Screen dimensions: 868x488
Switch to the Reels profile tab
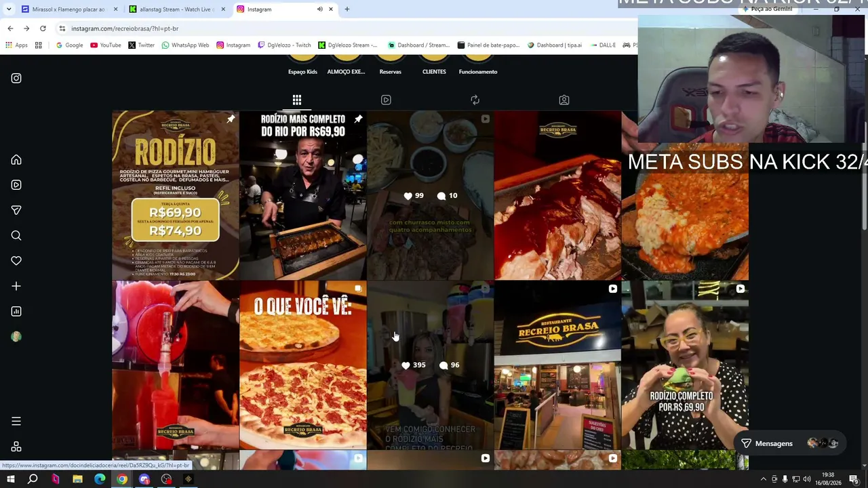point(386,100)
